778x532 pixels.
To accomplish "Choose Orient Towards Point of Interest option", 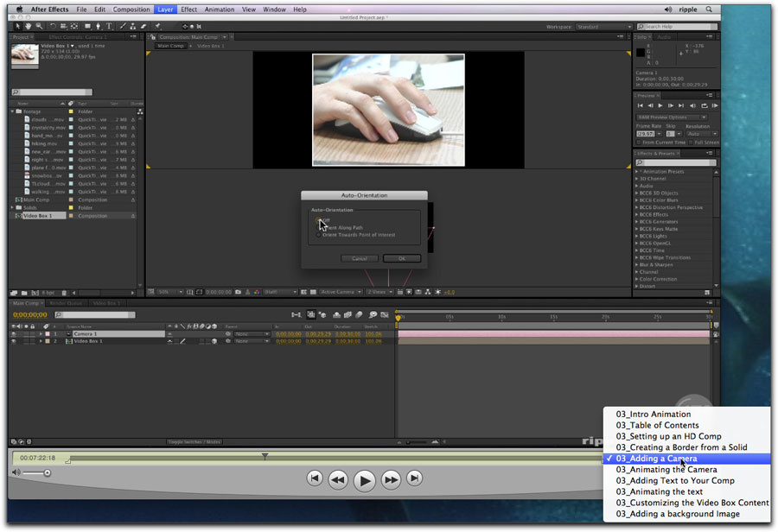I will tap(318, 235).
